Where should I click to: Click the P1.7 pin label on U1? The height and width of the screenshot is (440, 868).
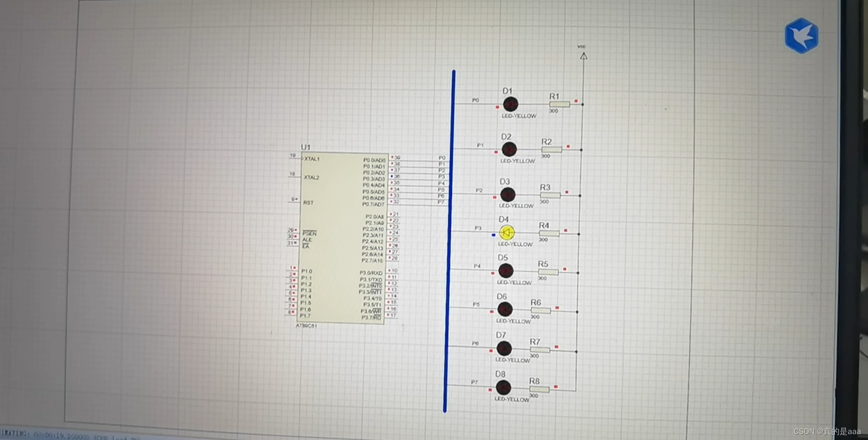pyautogui.click(x=305, y=316)
